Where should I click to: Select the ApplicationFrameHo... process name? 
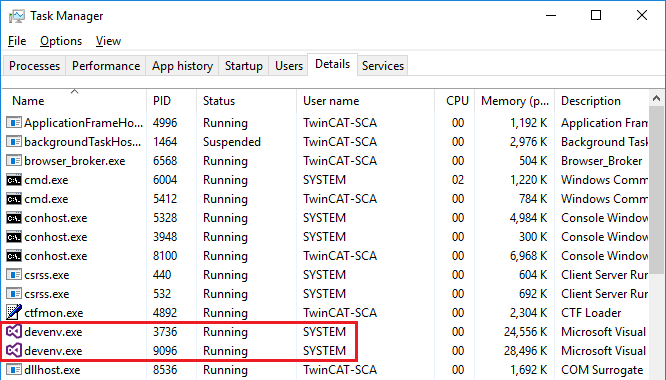[83, 123]
